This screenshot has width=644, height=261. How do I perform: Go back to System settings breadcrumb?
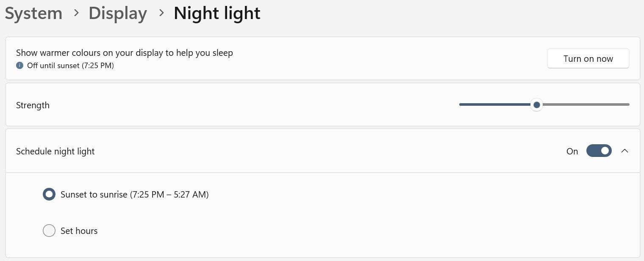pyautogui.click(x=33, y=14)
